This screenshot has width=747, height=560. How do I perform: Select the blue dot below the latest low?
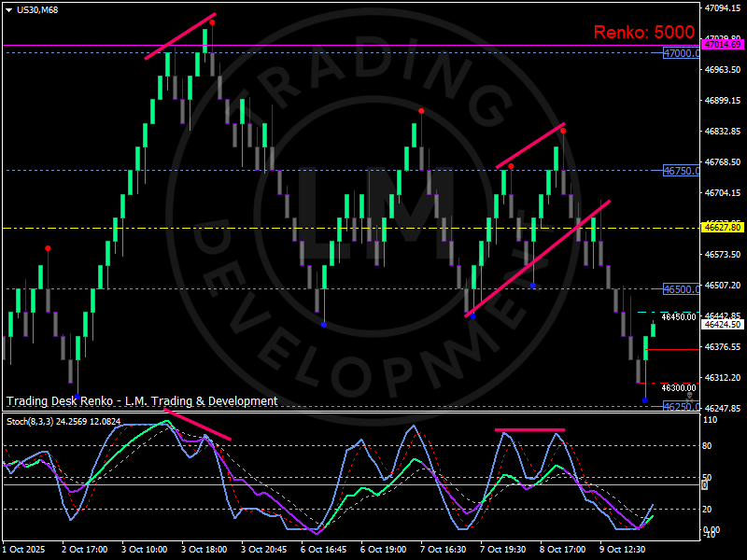pyautogui.click(x=644, y=400)
